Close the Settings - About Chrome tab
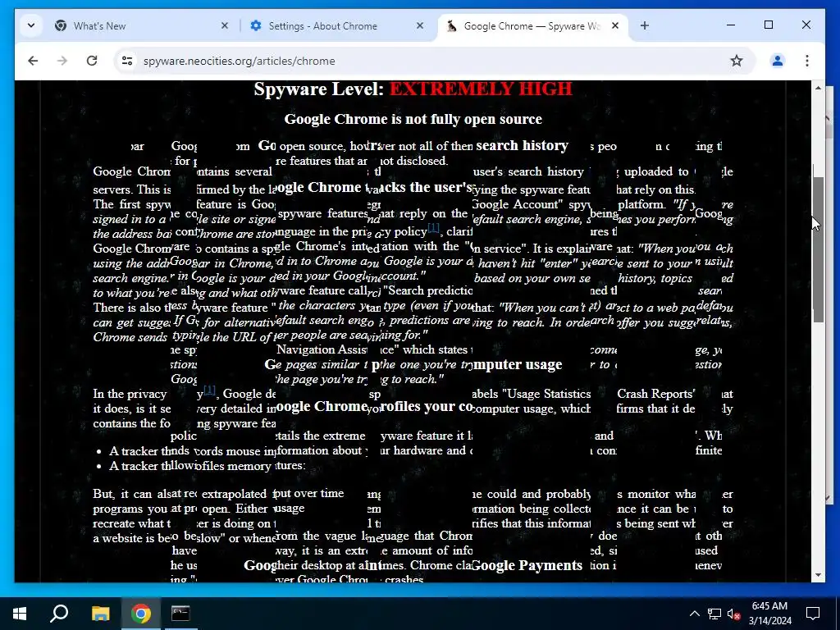 tap(420, 25)
